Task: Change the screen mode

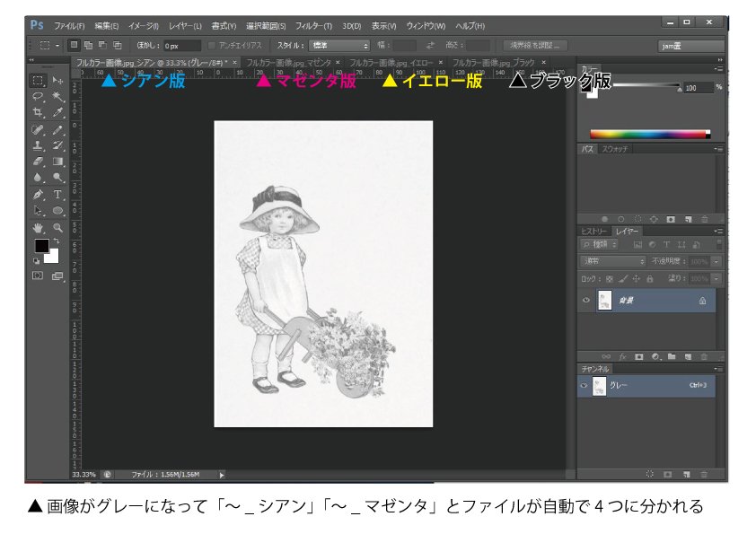Action: point(57,276)
